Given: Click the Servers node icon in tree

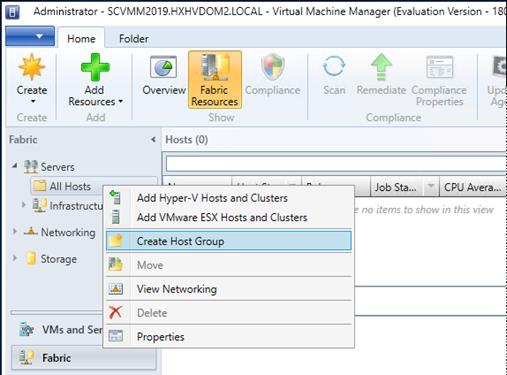Looking at the screenshot, I should (x=31, y=167).
